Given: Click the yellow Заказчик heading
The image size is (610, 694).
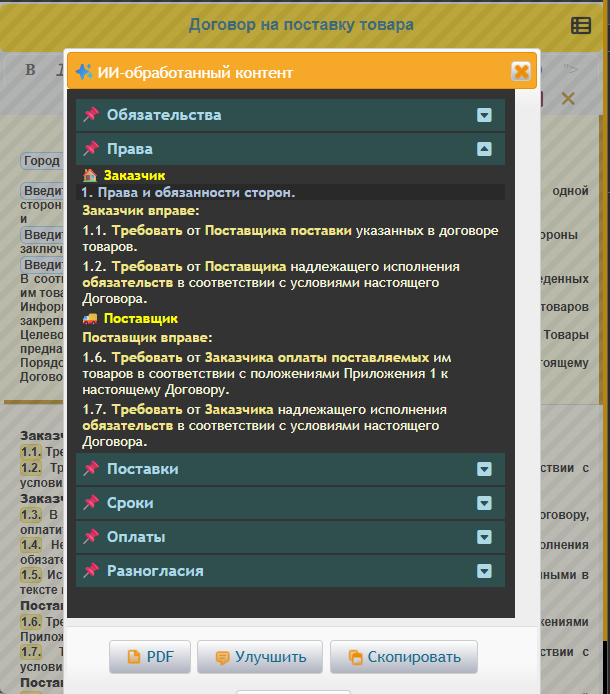Looking at the screenshot, I should [135, 176].
